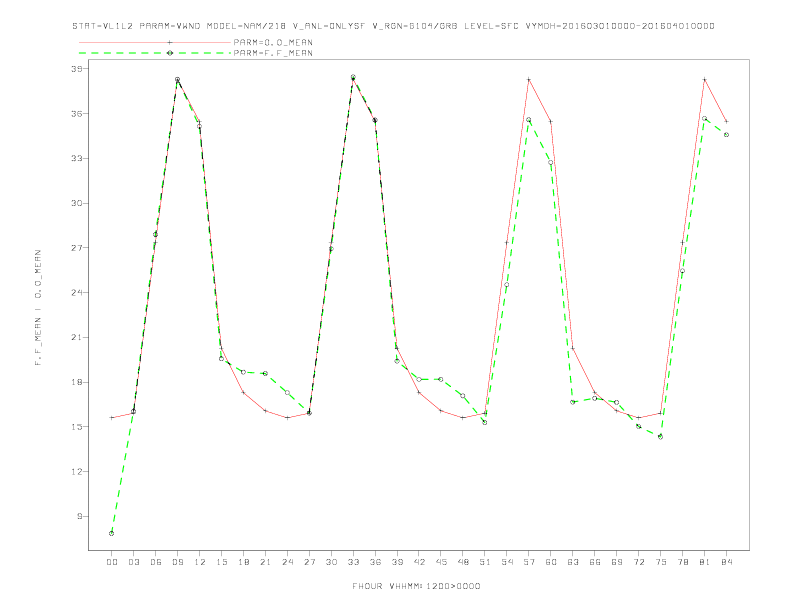Click x-axis tick label 51
The height and width of the screenshot is (612, 792).
click(485, 562)
